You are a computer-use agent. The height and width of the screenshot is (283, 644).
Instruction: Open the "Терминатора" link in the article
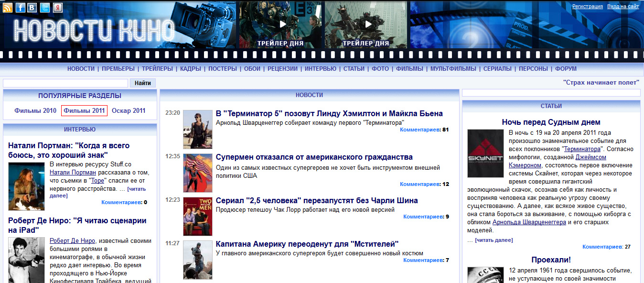click(x=581, y=149)
